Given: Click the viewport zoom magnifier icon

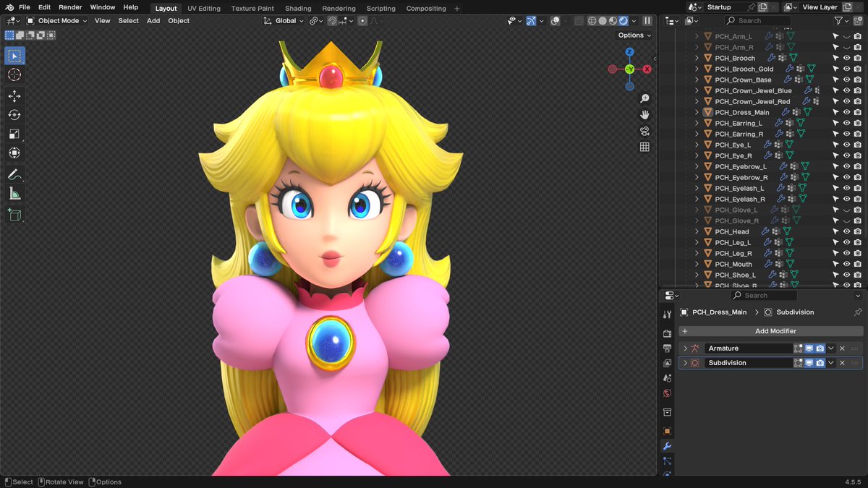Looking at the screenshot, I should tap(644, 99).
